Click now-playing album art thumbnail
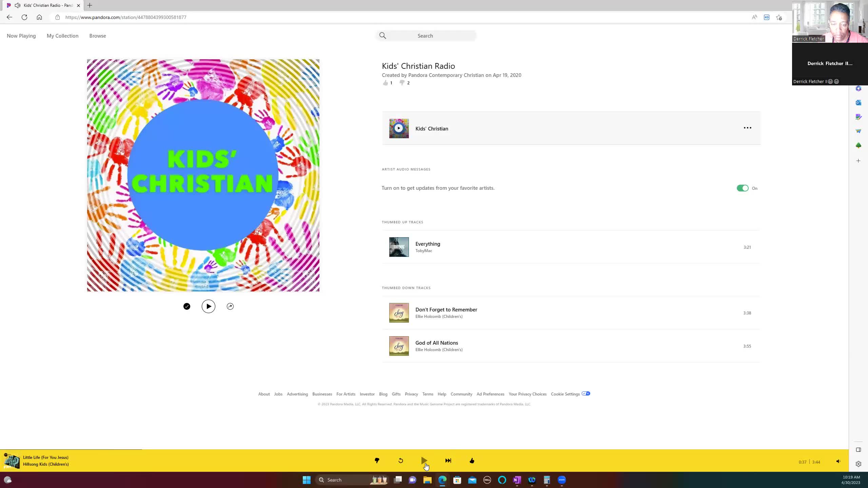Screen dimensions: 868x488 tap(12, 461)
